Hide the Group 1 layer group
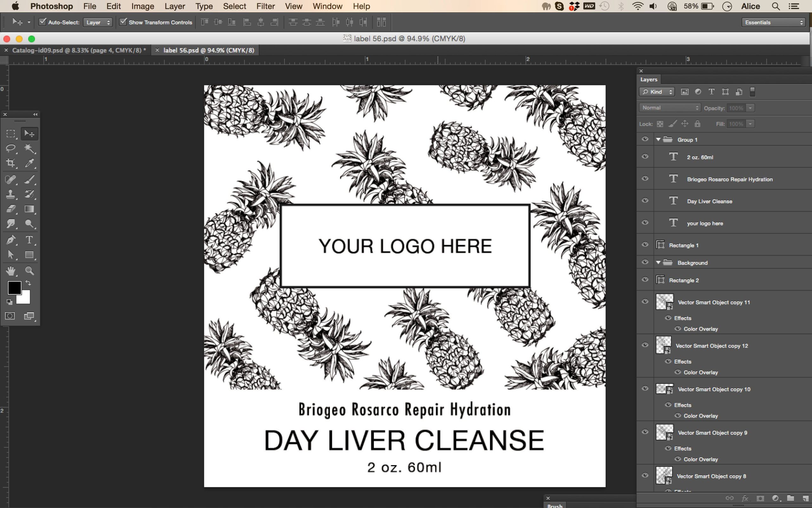812x508 pixels. coord(645,139)
